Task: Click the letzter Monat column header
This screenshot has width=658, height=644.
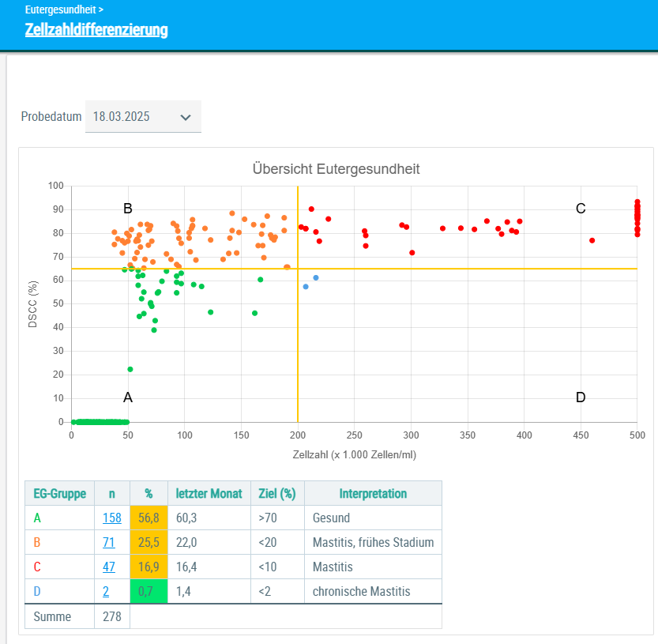Action: (x=209, y=494)
